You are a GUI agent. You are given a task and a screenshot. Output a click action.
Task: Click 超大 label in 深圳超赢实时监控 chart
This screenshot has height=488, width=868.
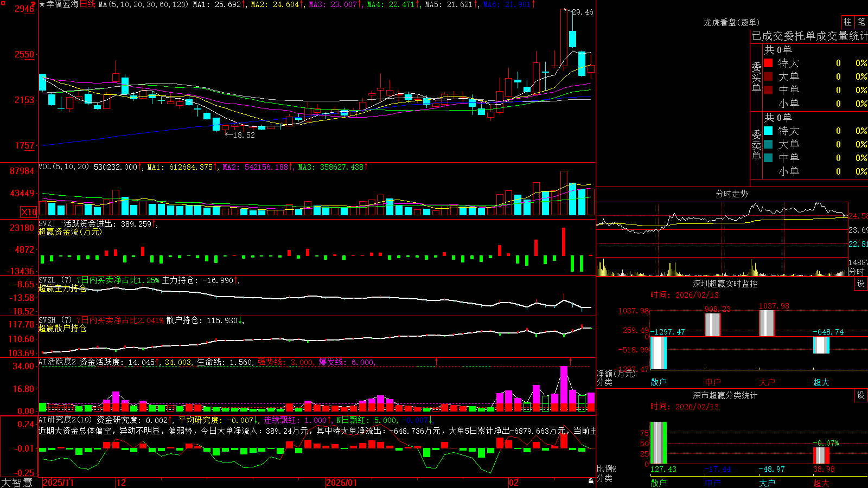(821, 382)
